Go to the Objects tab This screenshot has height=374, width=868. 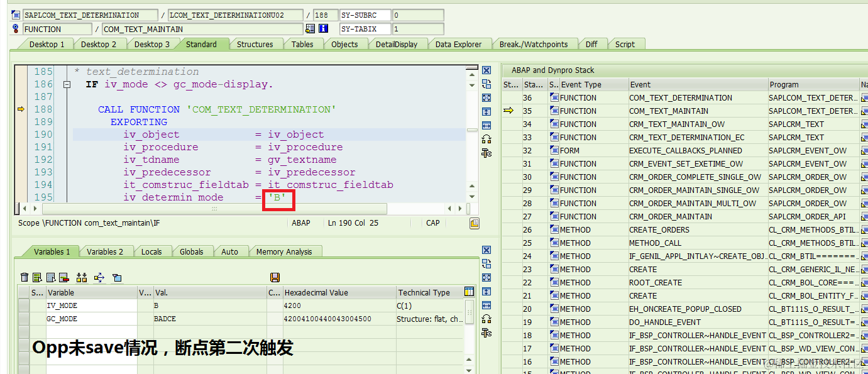point(344,44)
